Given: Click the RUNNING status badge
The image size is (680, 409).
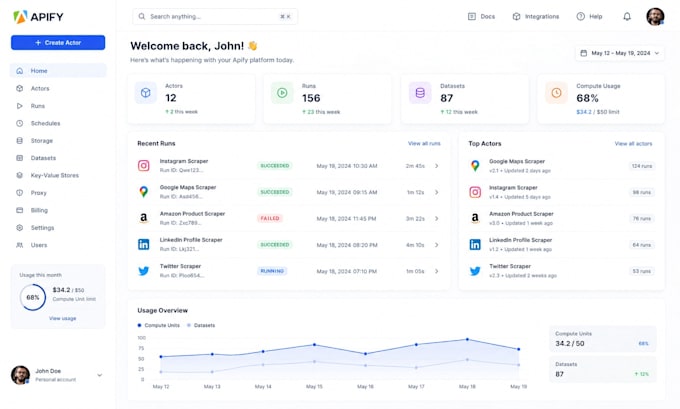Looking at the screenshot, I should (x=272, y=271).
